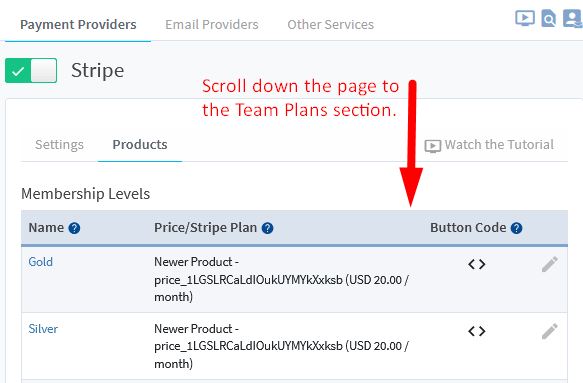The image size is (583, 383).
Task: Open help icon beside Name column
Action: 74,228
